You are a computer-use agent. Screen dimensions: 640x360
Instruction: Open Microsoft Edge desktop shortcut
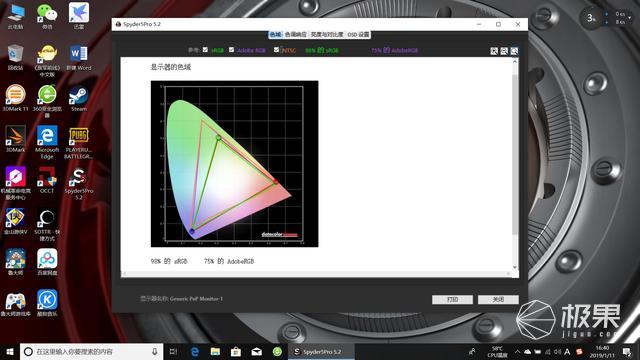click(x=47, y=142)
